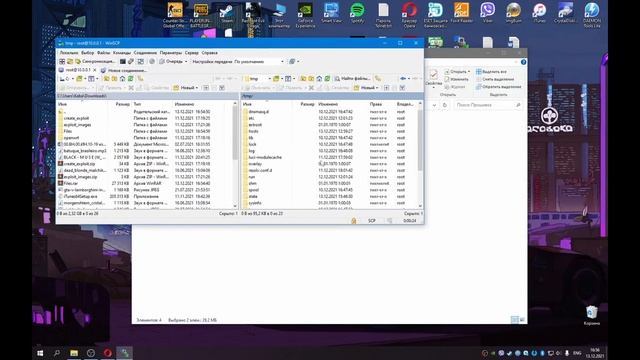Open the Справка menu in WinSCP
This screenshot has height=360, width=640.
coord(209,53)
